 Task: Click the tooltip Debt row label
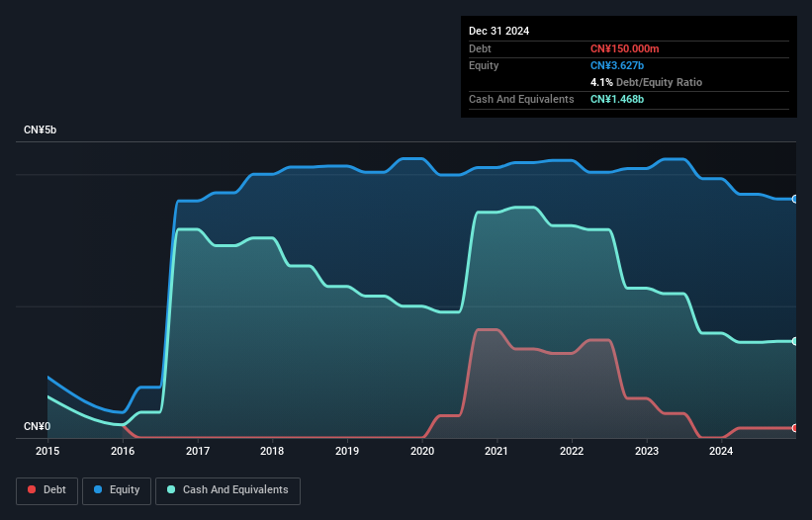tap(480, 48)
